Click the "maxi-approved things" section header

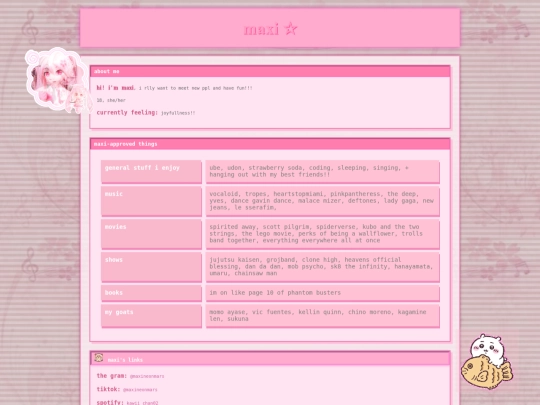pos(270,144)
